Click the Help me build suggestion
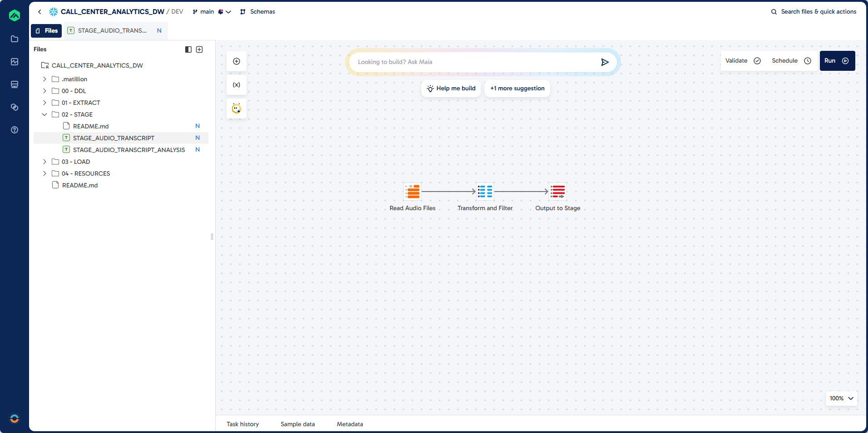 pyautogui.click(x=450, y=89)
